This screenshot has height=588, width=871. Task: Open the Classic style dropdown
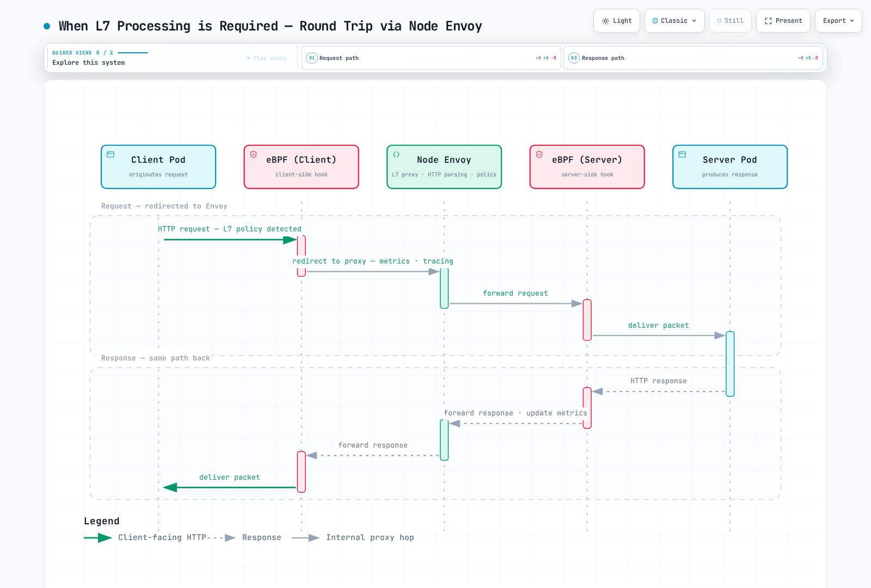coord(674,21)
